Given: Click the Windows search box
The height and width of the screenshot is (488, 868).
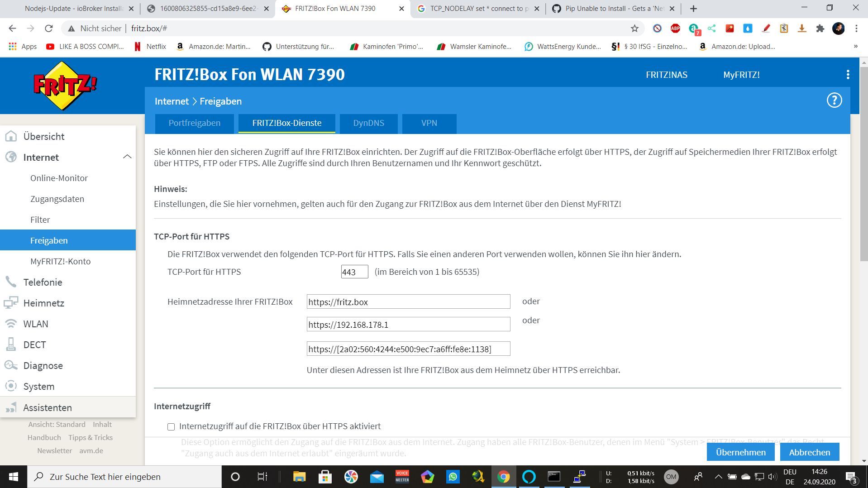Looking at the screenshot, I should tap(124, 477).
